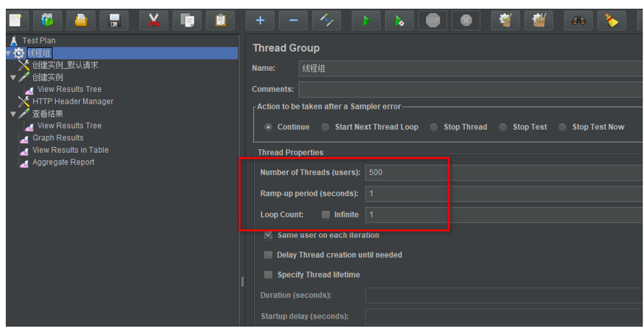The image size is (644, 331).
Task: Click the Clear results broom-gear icon
Action: 506,20
